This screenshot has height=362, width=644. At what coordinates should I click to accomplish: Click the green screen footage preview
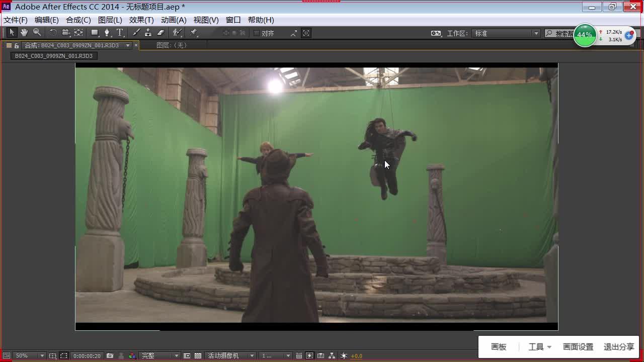tap(316, 196)
